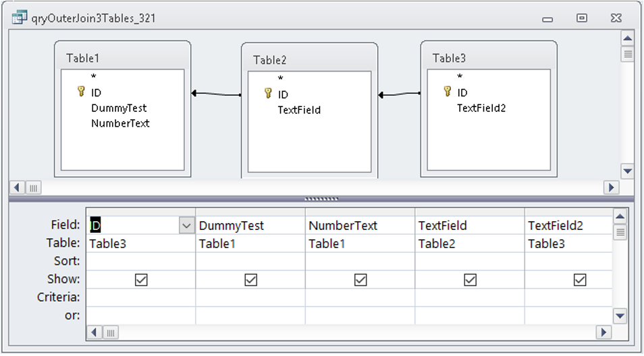Viewport: 644px width, 356px height.
Task: Click the TextField cell in the Field row
Action: (470, 226)
